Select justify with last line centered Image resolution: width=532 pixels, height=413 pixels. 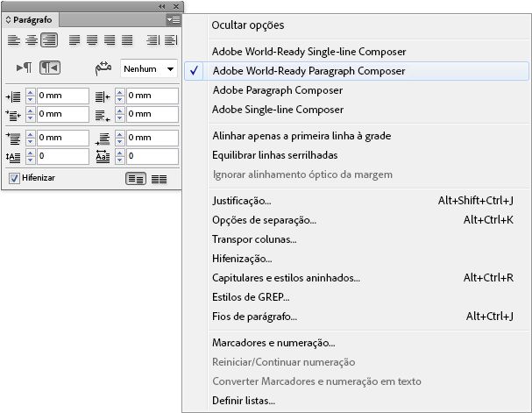pyautogui.click(x=92, y=40)
